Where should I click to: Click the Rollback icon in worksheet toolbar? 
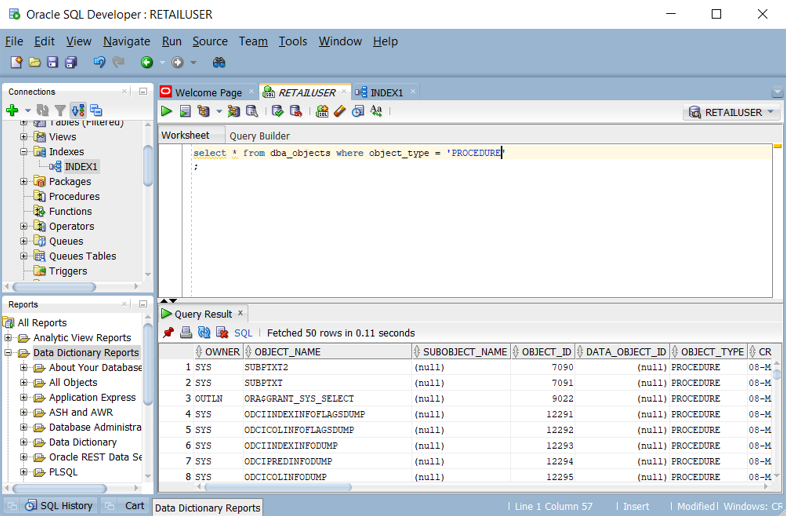[x=295, y=112]
